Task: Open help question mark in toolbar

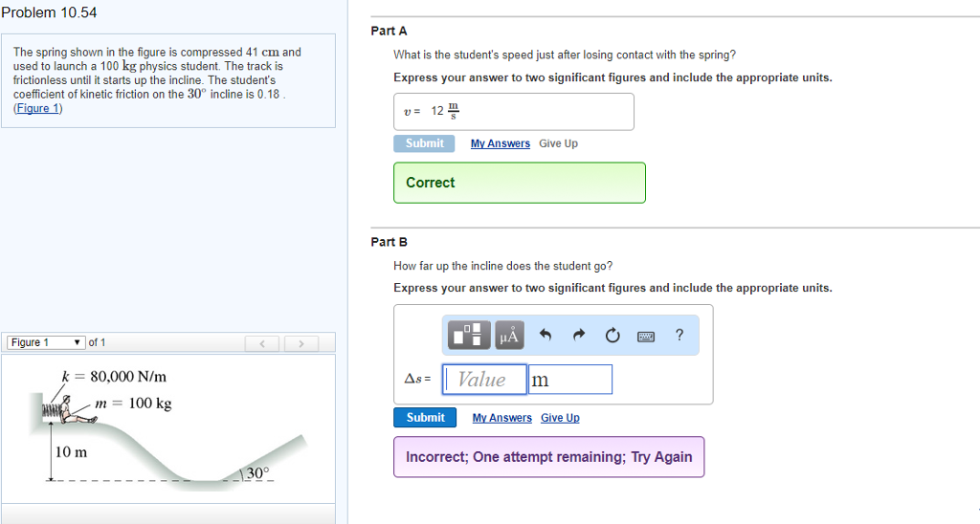Action: [x=679, y=335]
